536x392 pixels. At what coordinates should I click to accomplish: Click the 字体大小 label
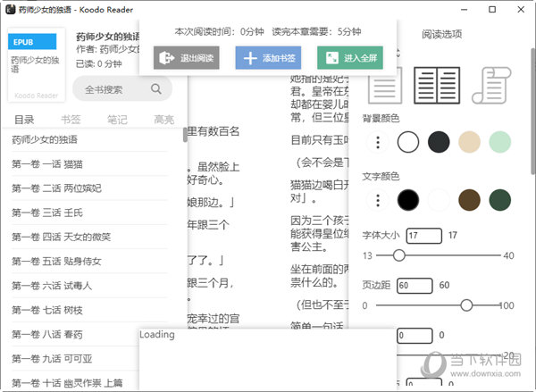coord(381,235)
